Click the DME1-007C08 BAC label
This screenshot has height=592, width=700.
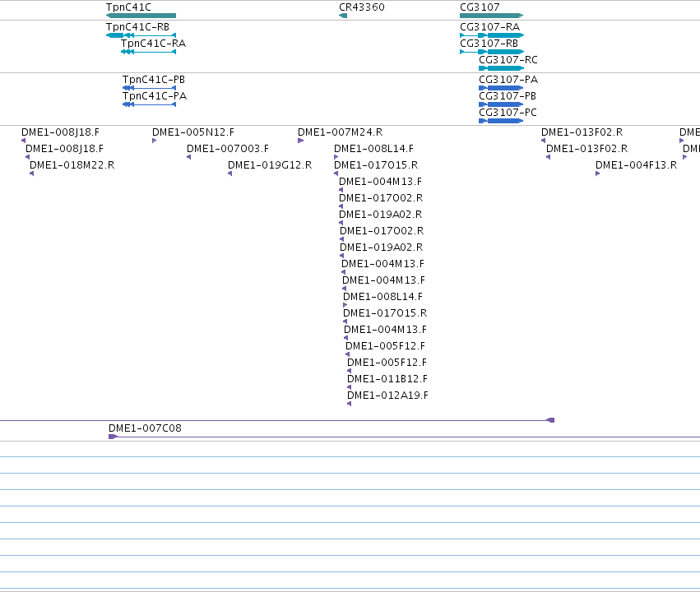tap(145, 428)
